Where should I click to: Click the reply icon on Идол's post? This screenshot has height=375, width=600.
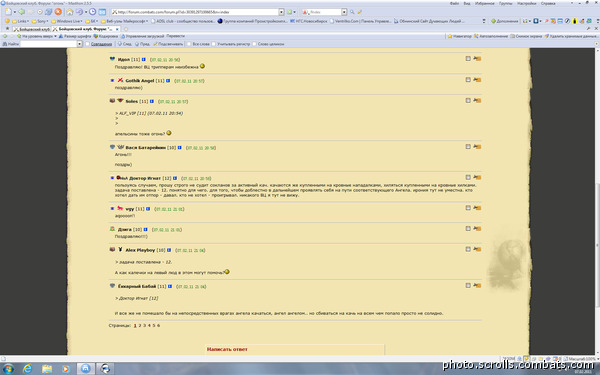477,59
